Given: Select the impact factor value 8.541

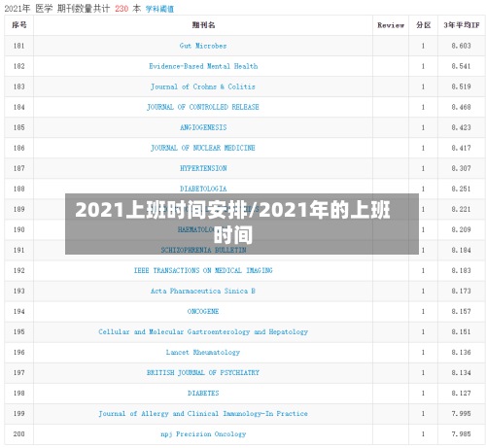Looking at the screenshot, I should point(461,66).
